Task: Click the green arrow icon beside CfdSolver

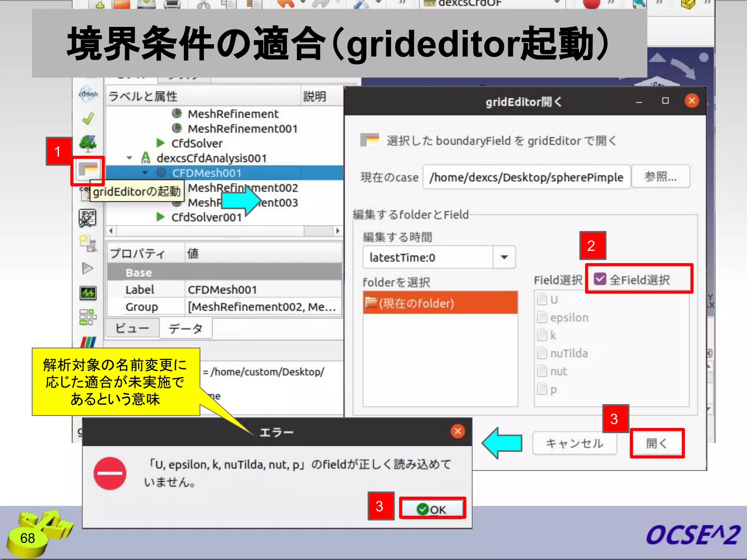Action: pyautogui.click(x=160, y=143)
